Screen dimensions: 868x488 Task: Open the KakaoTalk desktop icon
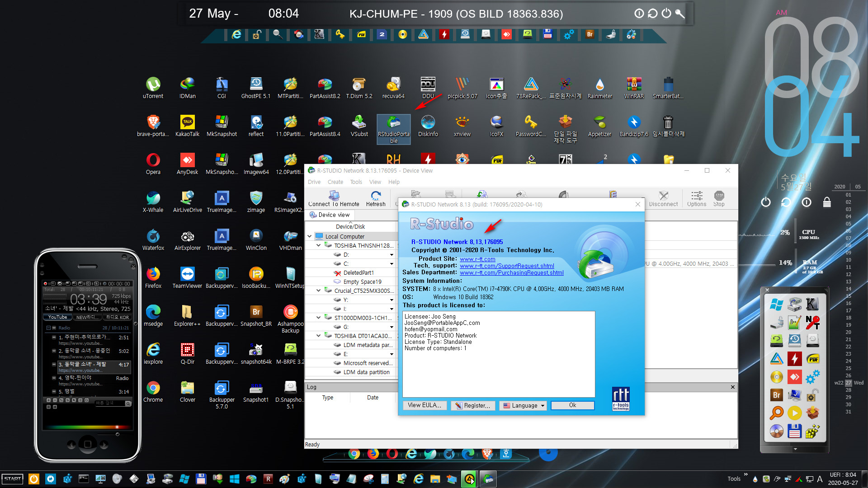[187, 126]
